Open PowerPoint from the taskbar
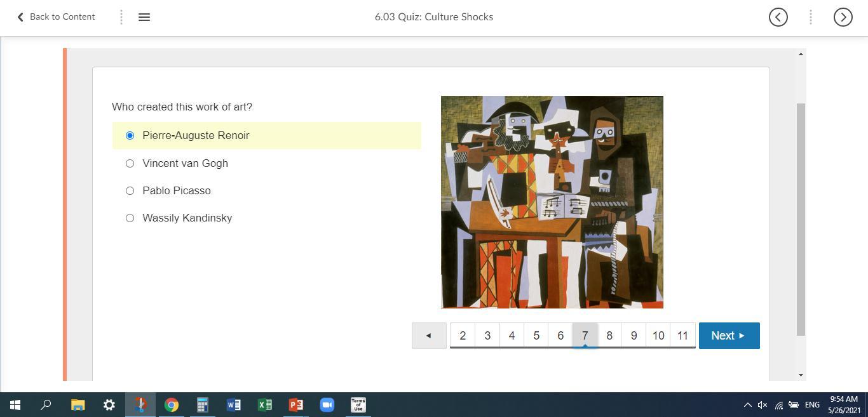The image size is (868, 417). click(x=296, y=405)
